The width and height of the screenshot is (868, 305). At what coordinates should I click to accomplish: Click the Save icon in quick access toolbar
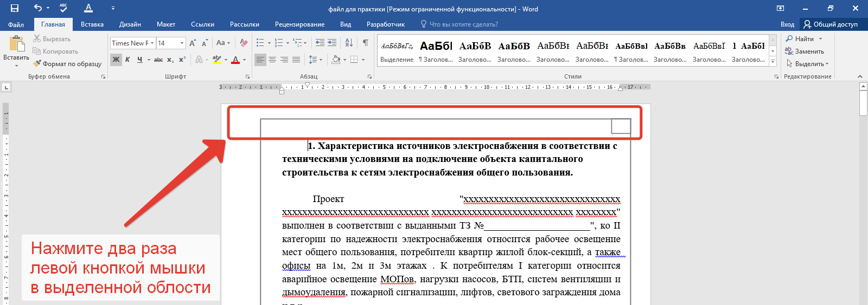[x=15, y=8]
